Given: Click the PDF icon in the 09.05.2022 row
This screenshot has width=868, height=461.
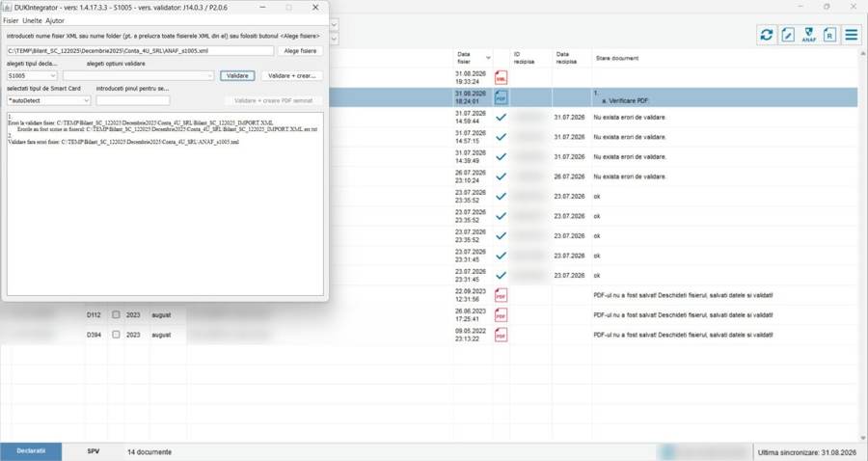Looking at the screenshot, I should [501, 335].
